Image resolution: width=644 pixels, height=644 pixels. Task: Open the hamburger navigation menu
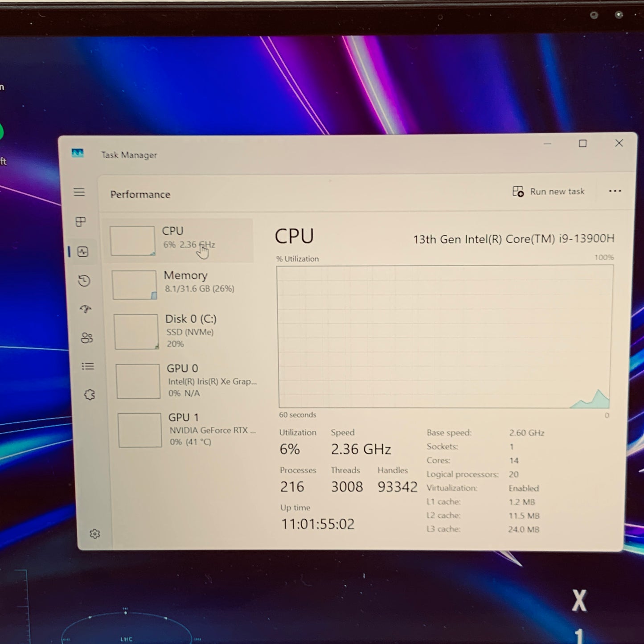79,192
